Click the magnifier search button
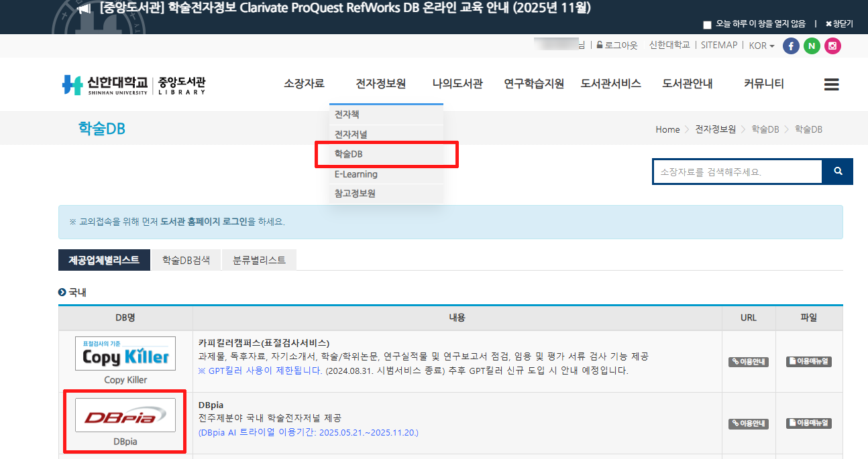 838,172
